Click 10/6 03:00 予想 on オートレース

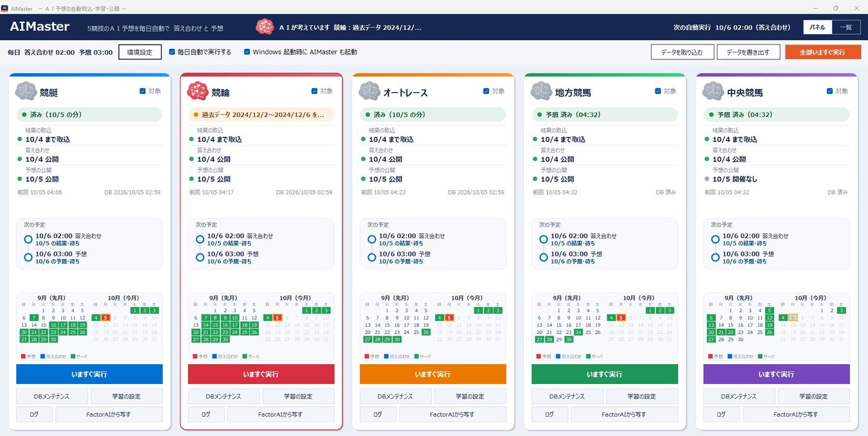tap(404, 254)
